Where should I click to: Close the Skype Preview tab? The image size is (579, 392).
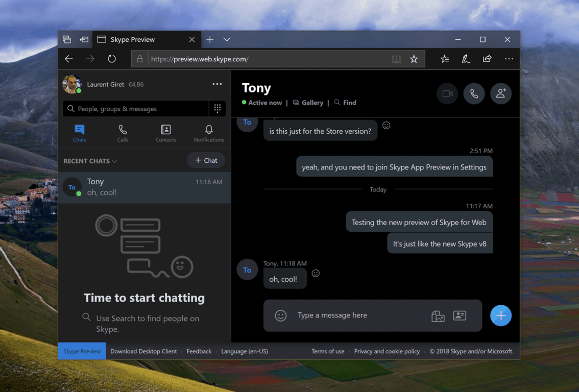pyautogui.click(x=191, y=39)
